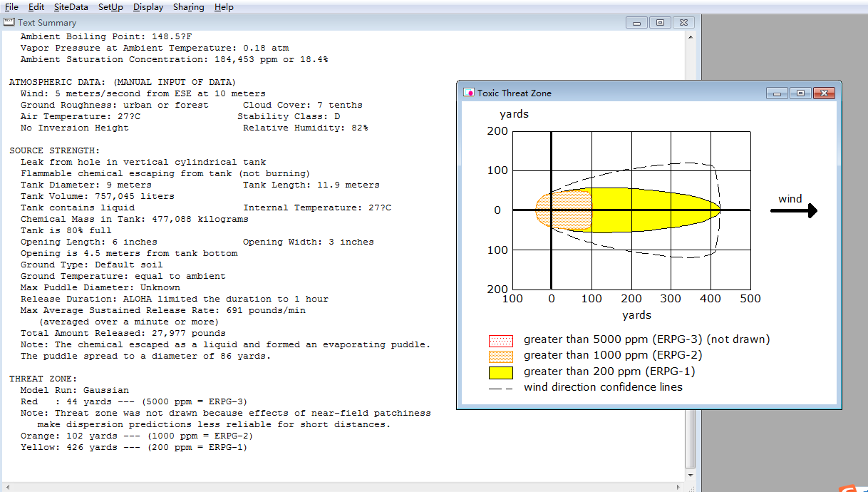868x492 pixels.
Task: Click the 'Wind: 5 meters/second from ESE' line
Action: pos(143,93)
